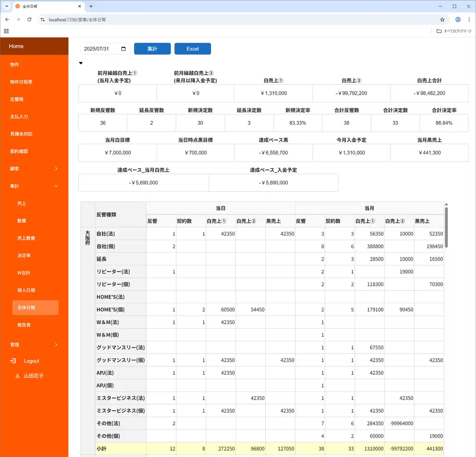
Task: Go to 物件日程表 in sidebar
Action: pyautogui.click(x=21, y=82)
